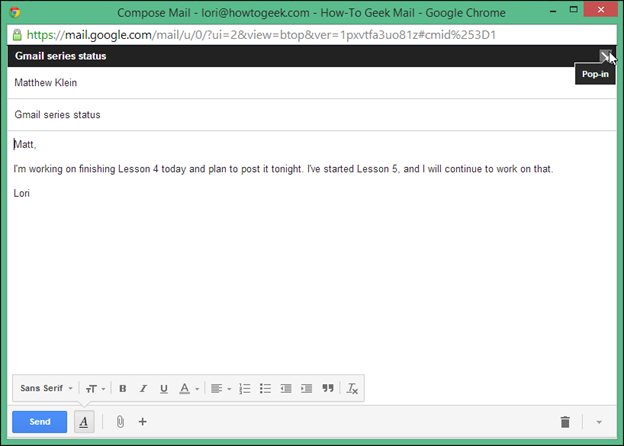Toggle the formatting options button
The width and height of the screenshot is (624, 446).
[84, 422]
